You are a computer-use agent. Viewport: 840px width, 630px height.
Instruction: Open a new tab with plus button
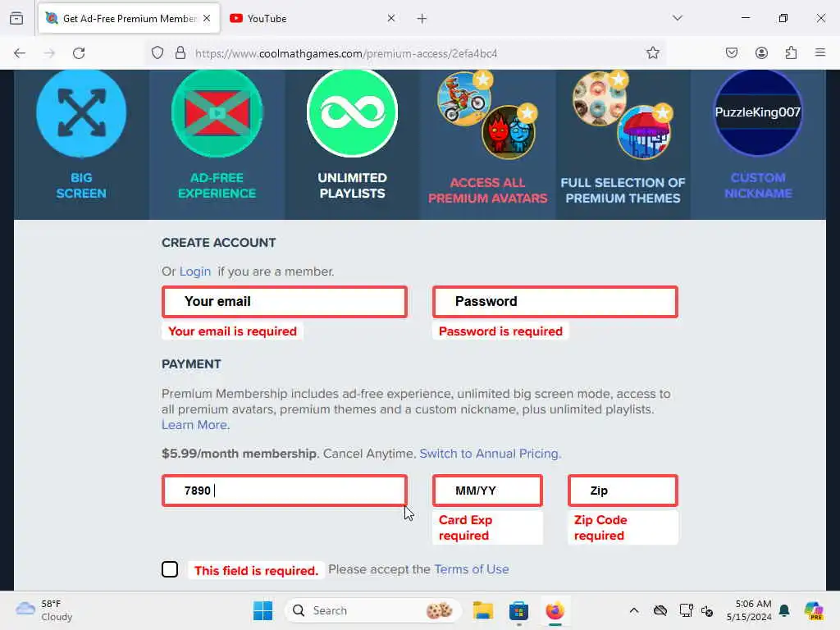tap(422, 19)
